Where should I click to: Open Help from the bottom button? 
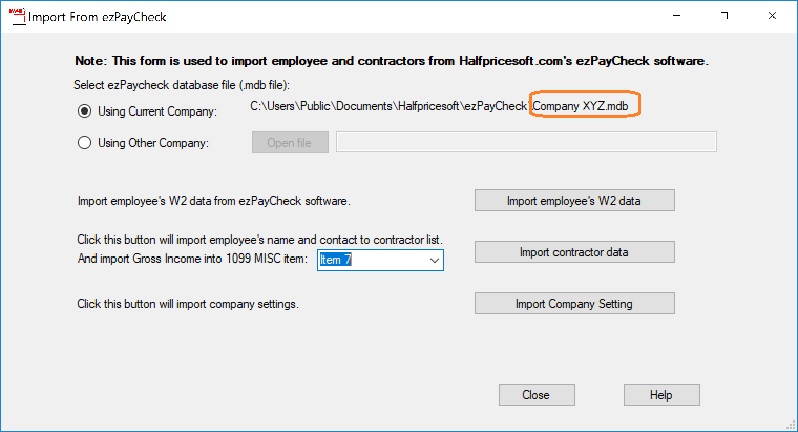click(x=660, y=395)
